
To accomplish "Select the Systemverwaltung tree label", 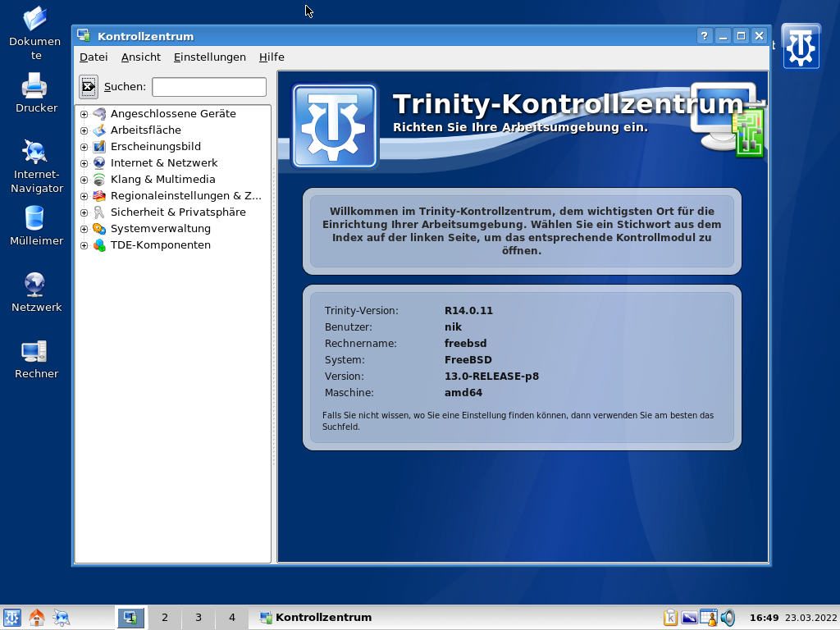I will (161, 229).
